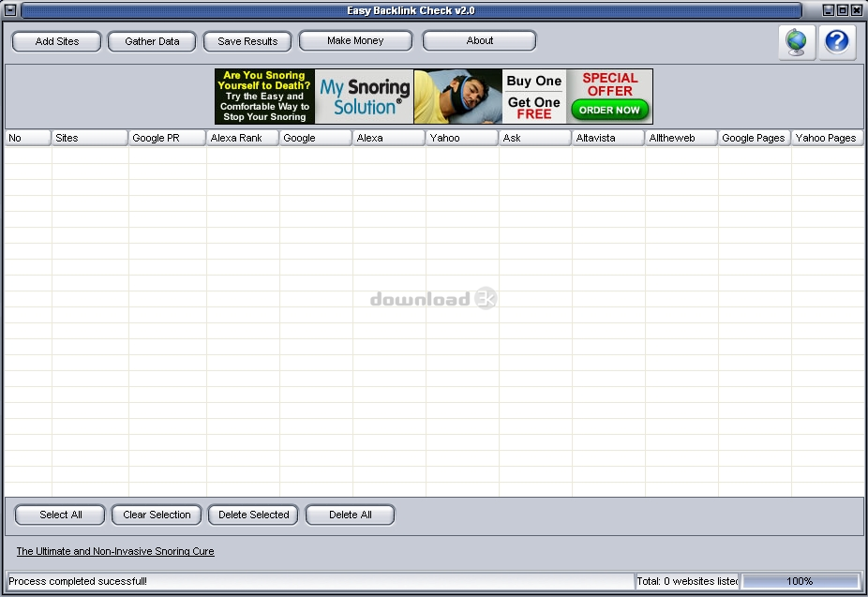
Task: Open the Ultimate Non-Invasive Snoring Cure link
Action: pos(115,551)
